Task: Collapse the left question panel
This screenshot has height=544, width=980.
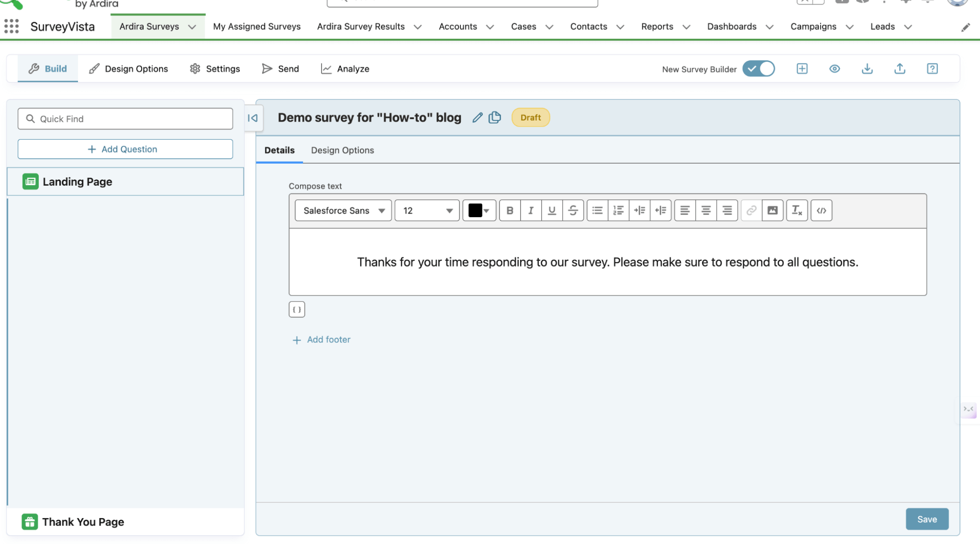Action: [253, 118]
